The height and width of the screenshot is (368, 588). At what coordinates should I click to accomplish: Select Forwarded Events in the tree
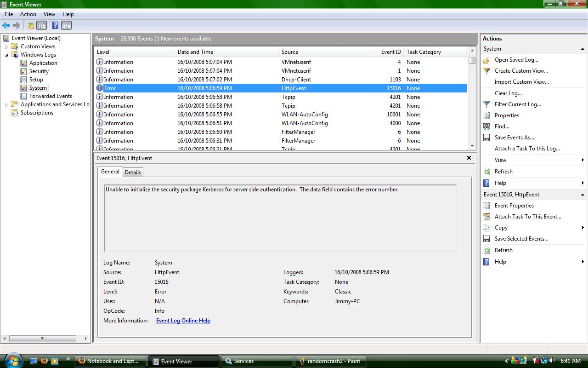[x=51, y=96]
